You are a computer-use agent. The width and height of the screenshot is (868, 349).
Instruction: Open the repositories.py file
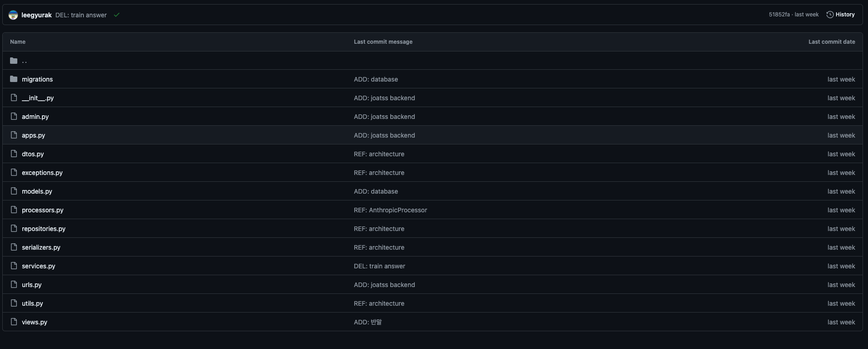click(43, 229)
